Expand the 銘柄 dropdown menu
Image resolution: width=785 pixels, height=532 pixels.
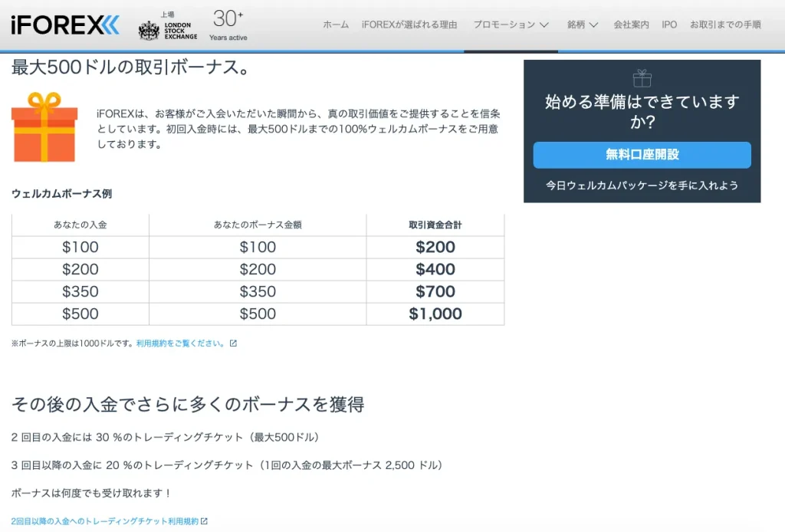pyautogui.click(x=583, y=25)
